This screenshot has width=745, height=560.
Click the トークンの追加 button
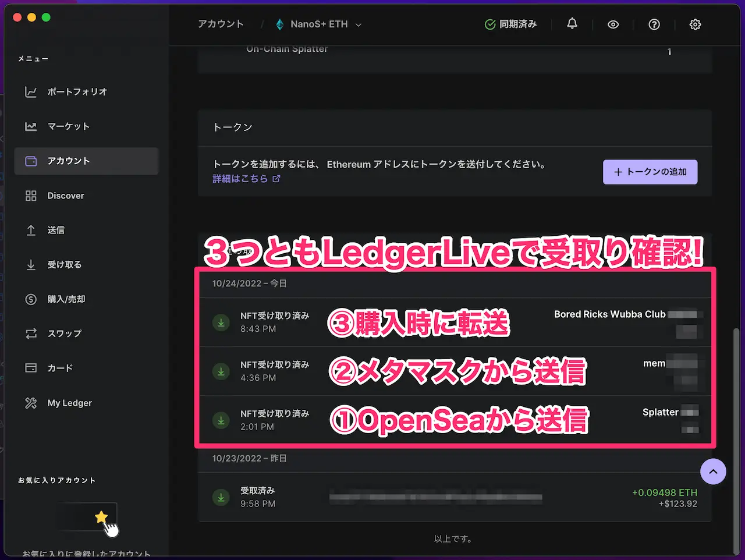[x=650, y=172]
